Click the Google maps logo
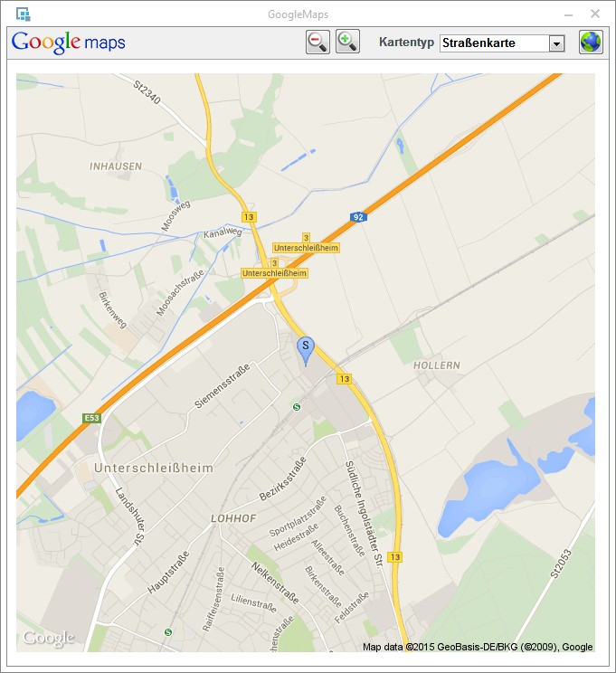This screenshot has height=673, width=616. tap(68, 42)
